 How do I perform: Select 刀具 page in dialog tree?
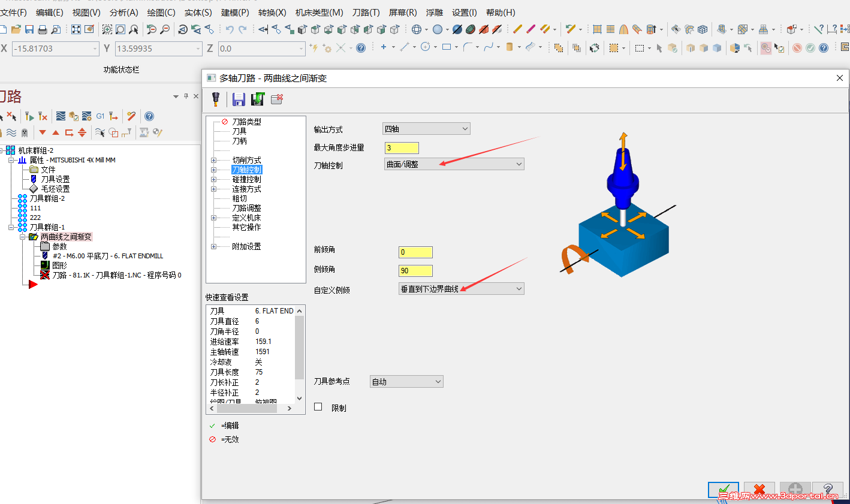point(239,131)
